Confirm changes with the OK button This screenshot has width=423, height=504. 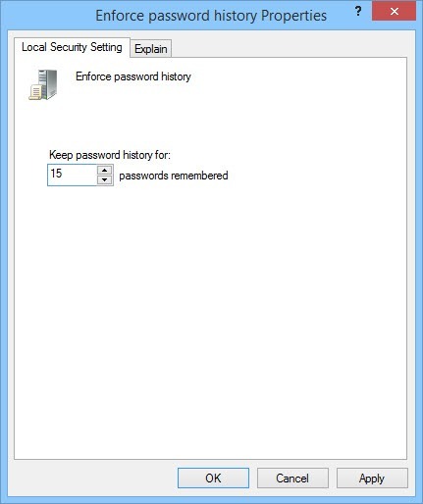click(213, 479)
